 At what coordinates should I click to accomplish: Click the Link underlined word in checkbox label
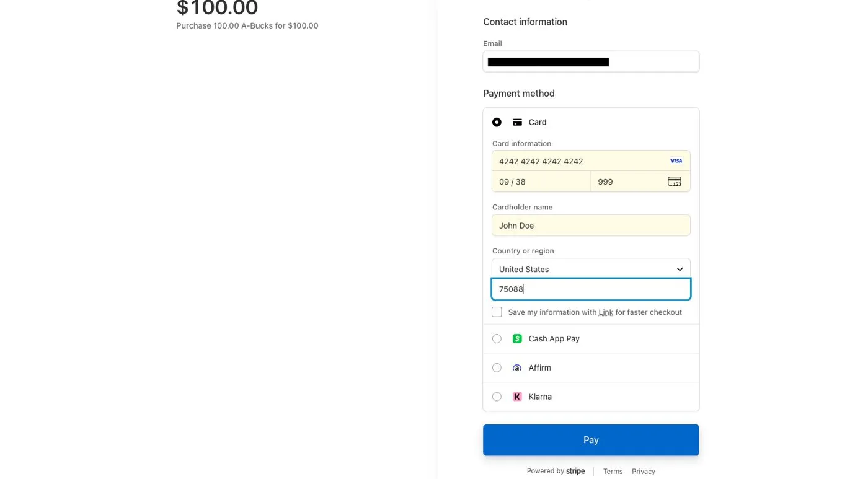coord(606,312)
